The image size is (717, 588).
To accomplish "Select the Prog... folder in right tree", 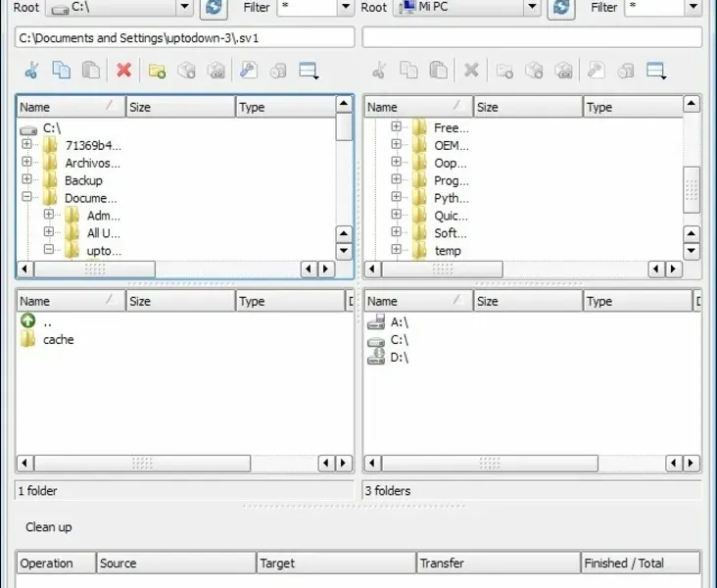I will [441, 180].
